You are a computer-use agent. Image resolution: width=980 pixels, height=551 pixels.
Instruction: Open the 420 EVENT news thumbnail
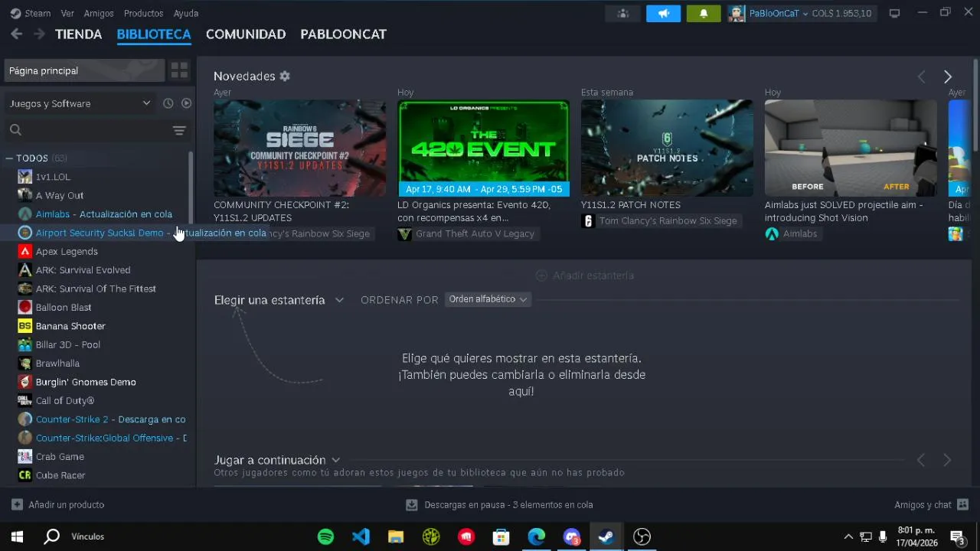pyautogui.click(x=483, y=148)
